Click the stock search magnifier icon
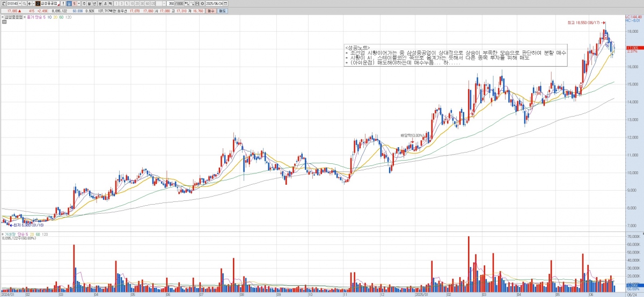The image size is (644, 297). coord(24,3)
